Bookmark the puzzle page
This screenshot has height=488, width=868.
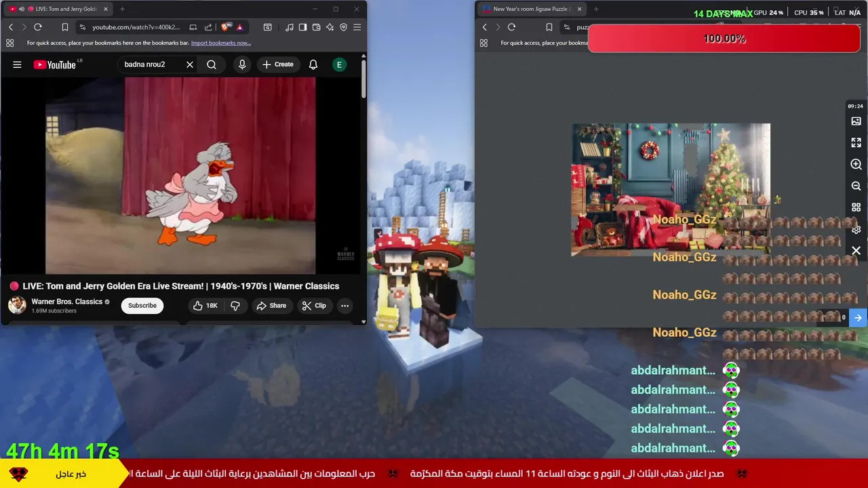[x=549, y=27]
